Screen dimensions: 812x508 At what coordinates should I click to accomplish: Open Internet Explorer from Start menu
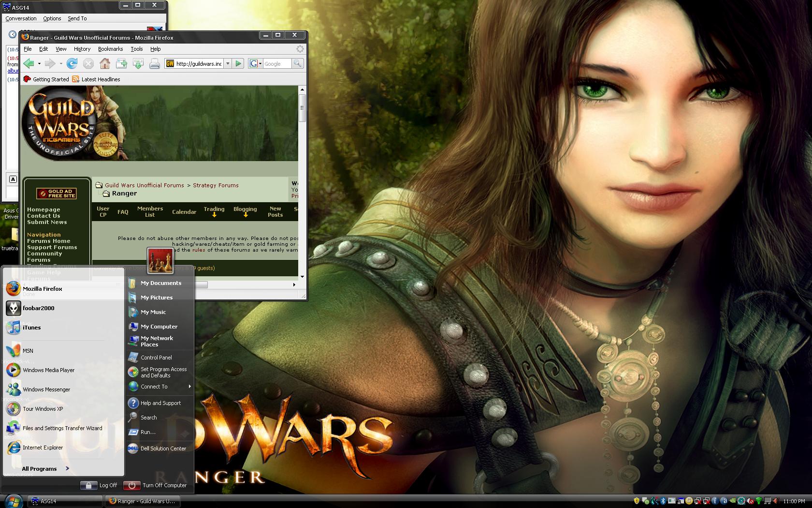pos(63,448)
